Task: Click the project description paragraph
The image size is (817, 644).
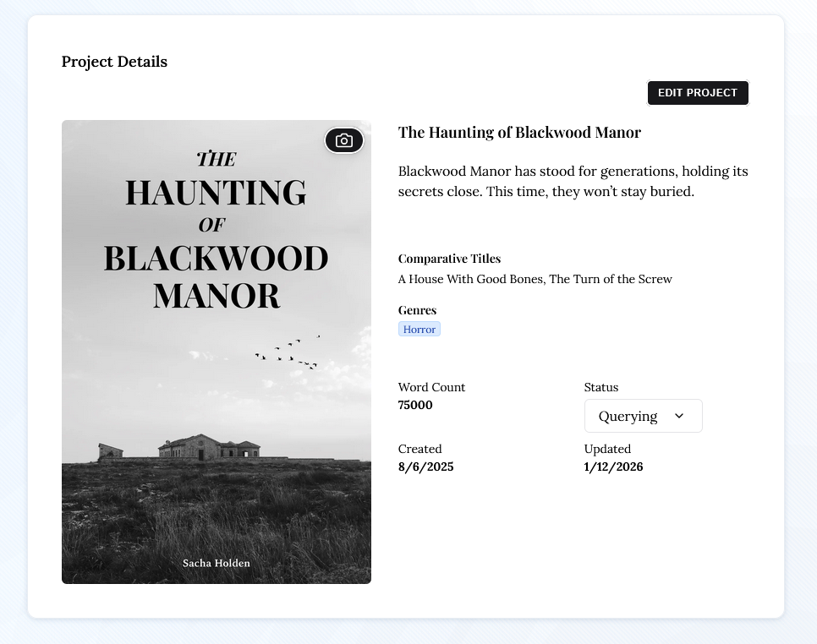Action: tap(573, 182)
